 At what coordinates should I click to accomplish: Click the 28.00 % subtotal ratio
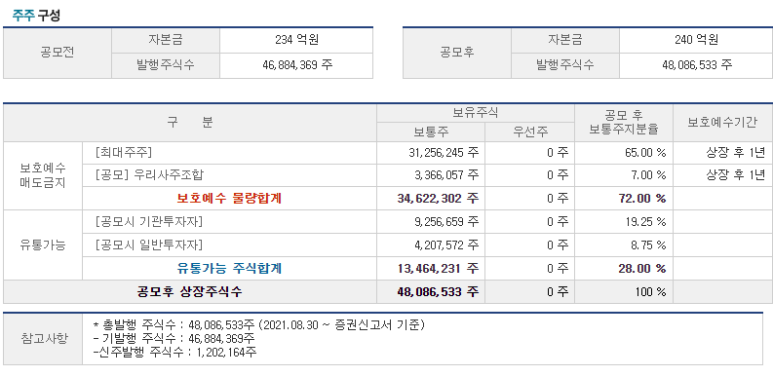click(x=642, y=269)
